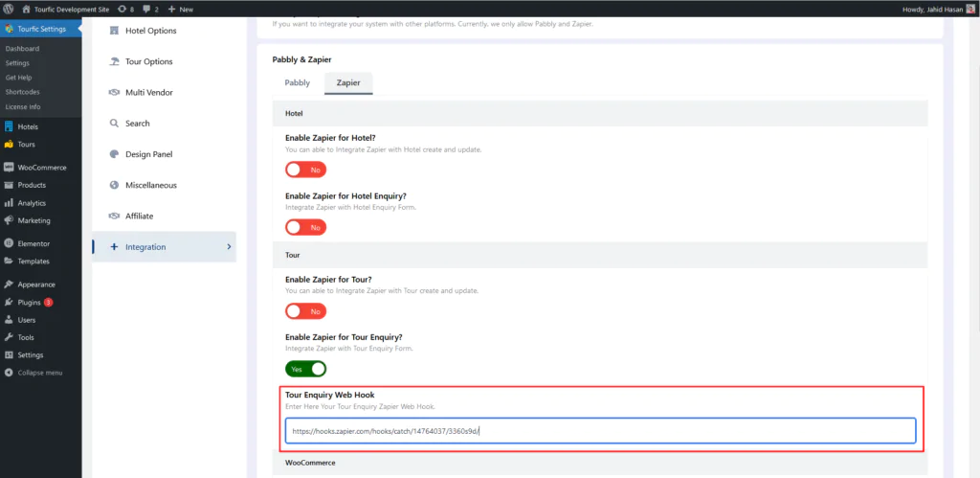Click the Collapse menu label
The height and width of the screenshot is (478, 980).
pyautogui.click(x=40, y=373)
